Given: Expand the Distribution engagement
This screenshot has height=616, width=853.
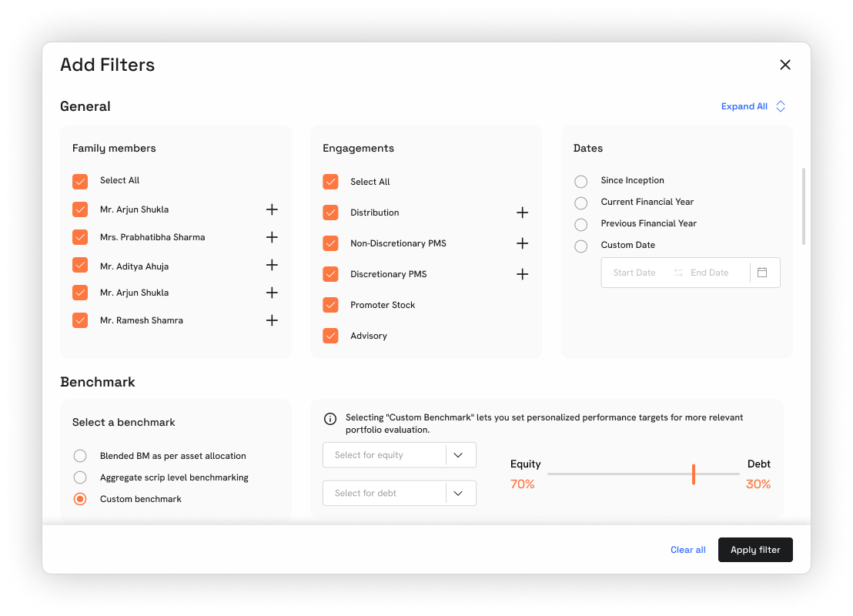Looking at the screenshot, I should pos(522,213).
